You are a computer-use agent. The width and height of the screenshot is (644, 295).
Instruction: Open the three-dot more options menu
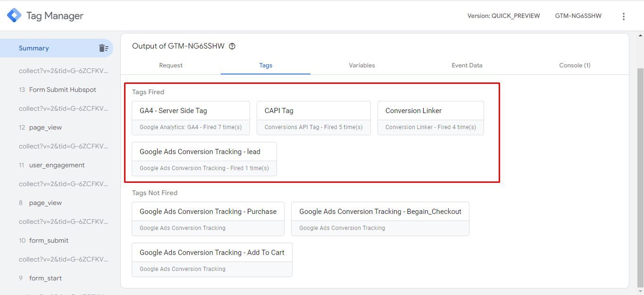(x=623, y=16)
